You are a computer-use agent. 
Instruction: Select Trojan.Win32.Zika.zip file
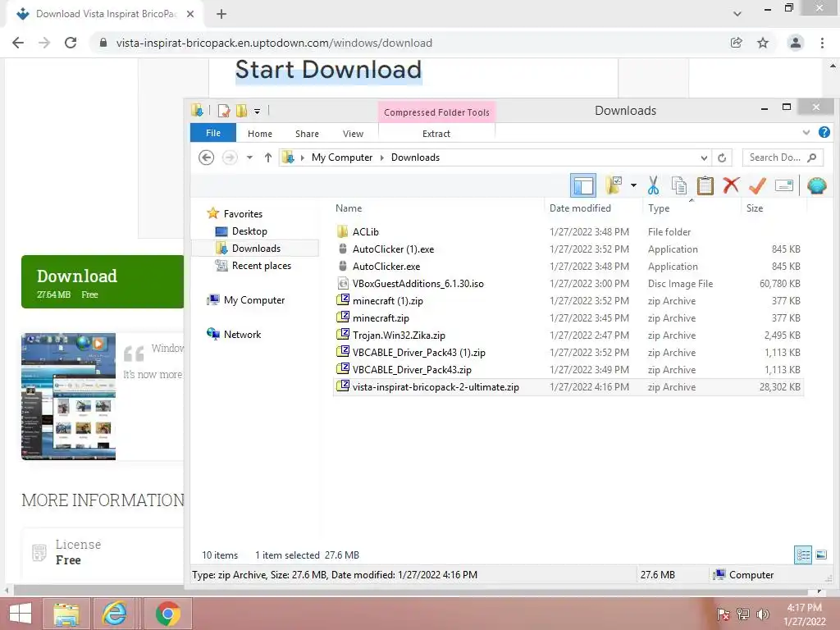399,336
